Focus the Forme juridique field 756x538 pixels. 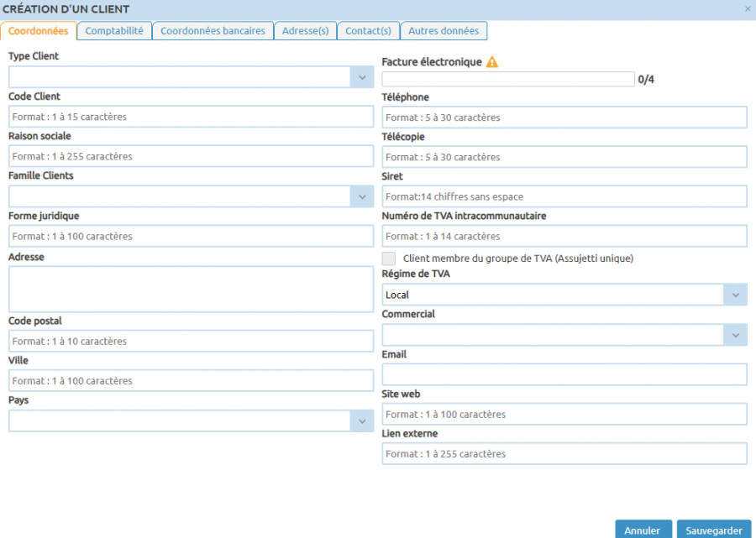coord(191,236)
